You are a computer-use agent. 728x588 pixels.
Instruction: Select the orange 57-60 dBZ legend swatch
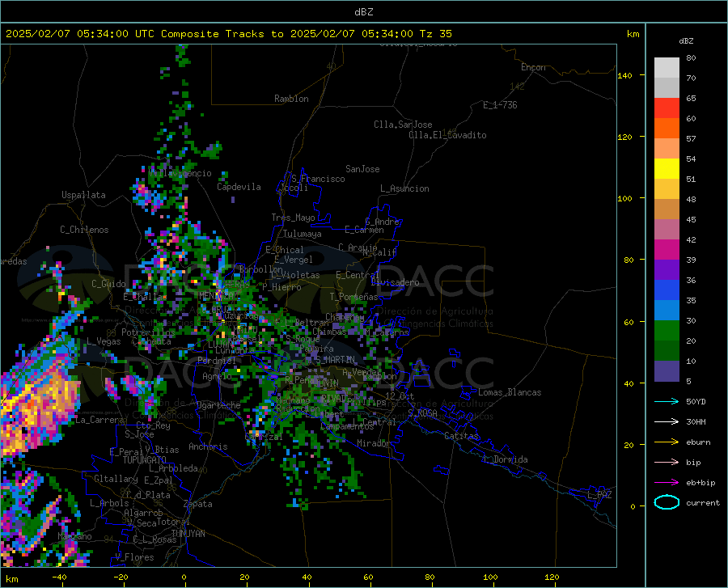tap(667, 129)
